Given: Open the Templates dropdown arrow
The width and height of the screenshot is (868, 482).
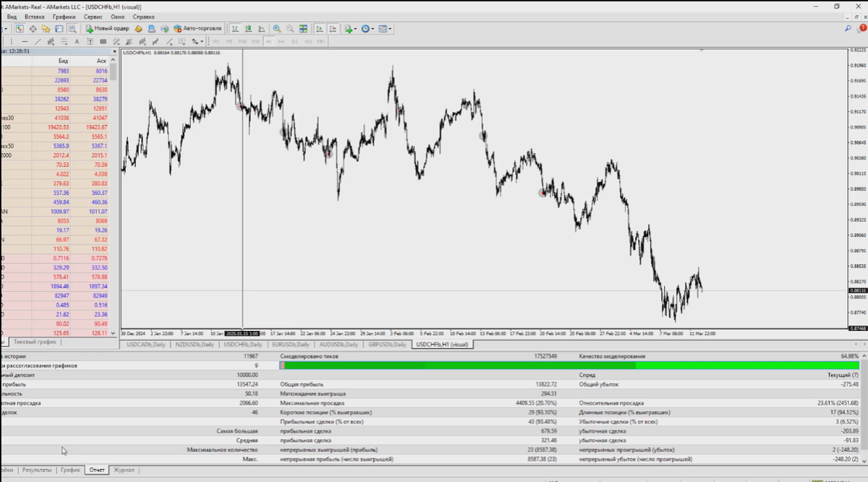Looking at the screenshot, I should [x=390, y=29].
